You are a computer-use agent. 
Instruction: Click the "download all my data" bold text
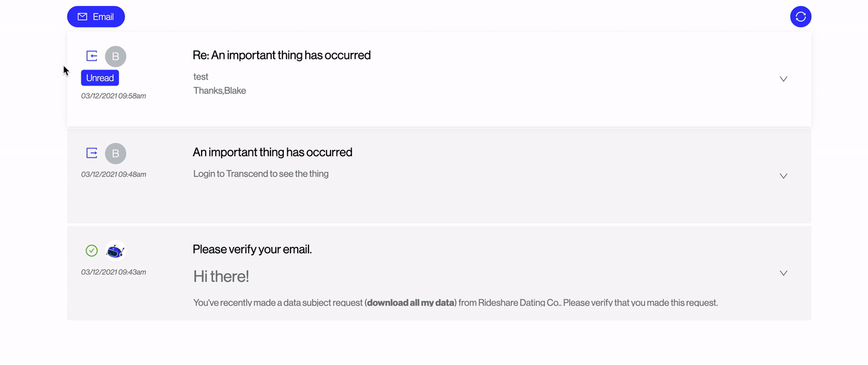pyautogui.click(x=410, y=303)
